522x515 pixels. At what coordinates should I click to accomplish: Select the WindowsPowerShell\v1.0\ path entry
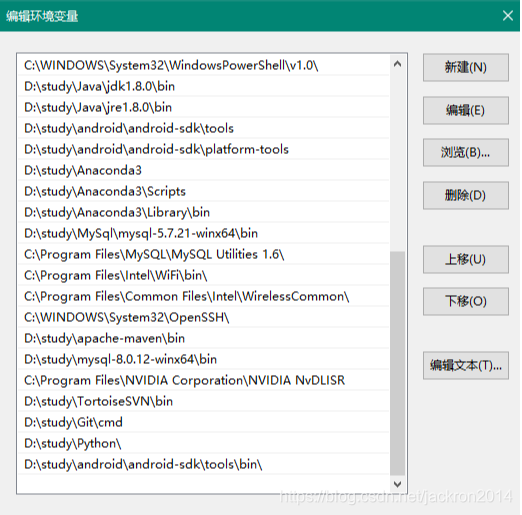coord(203,65)
